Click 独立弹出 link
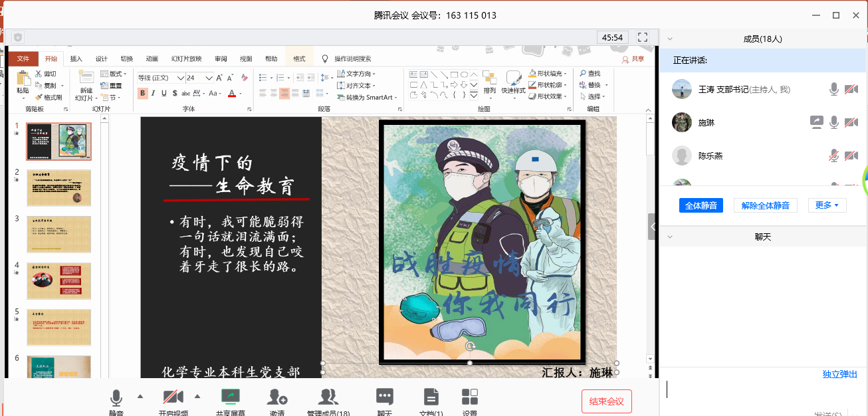Screen dimensions: 868x416 click(x=840, y=374)
